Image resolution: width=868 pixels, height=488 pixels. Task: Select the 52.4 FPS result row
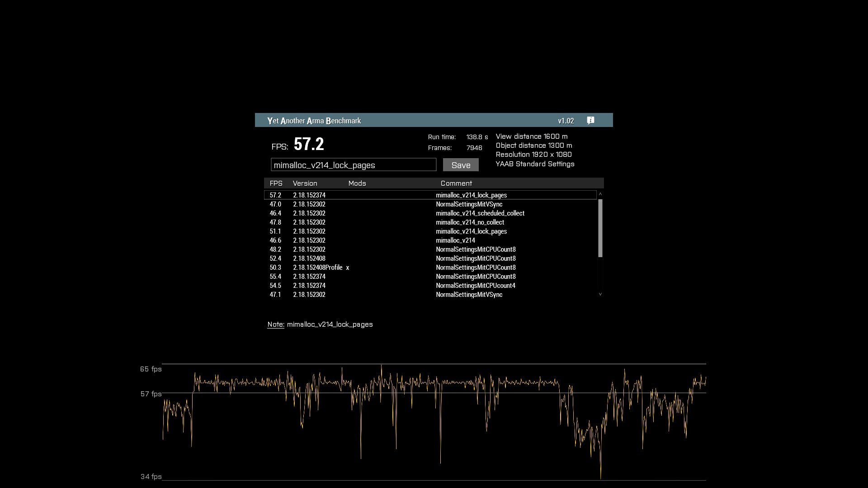430,258
